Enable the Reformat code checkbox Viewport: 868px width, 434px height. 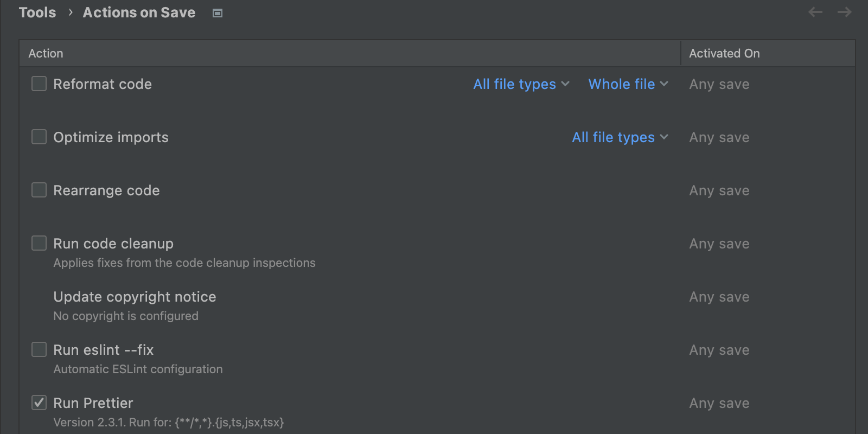[39, 84]
